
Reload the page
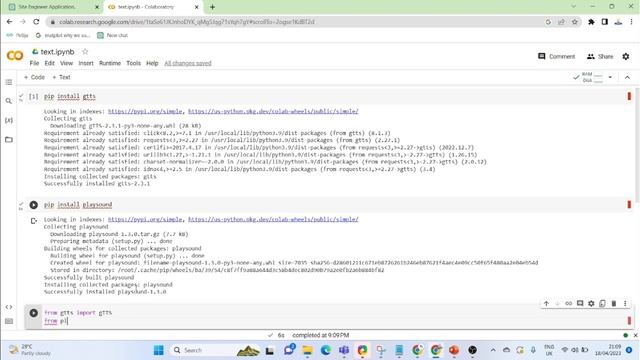point(36,22)
